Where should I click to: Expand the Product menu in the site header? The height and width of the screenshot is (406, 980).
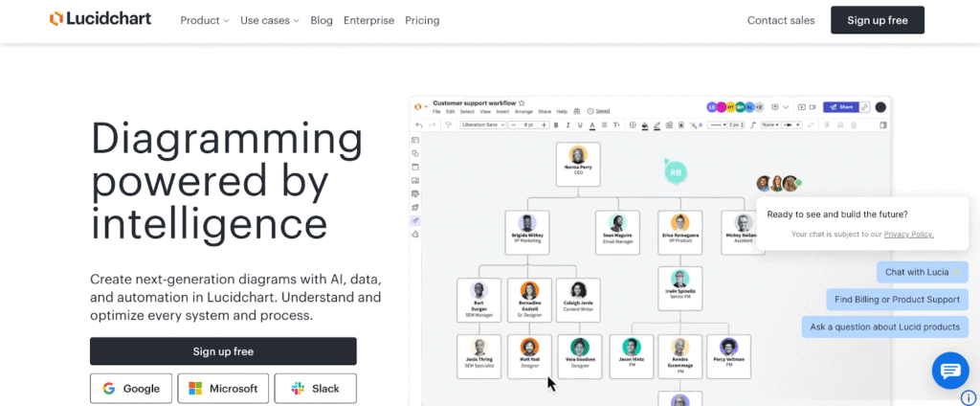pos(205,20)
